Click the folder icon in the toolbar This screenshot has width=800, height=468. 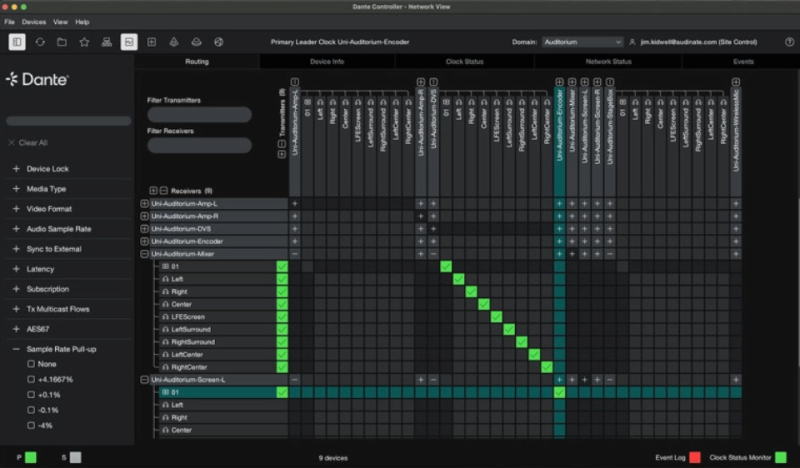pyautogui.click(x=62, y=42)
